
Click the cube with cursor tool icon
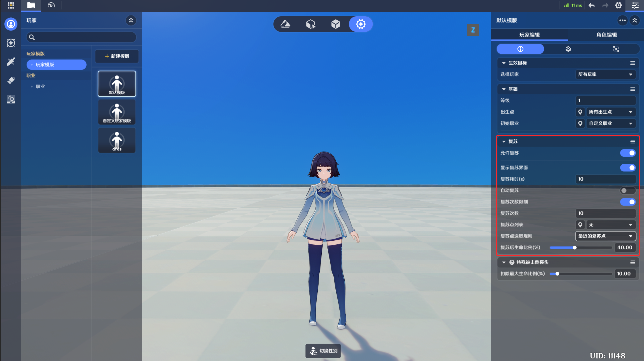tap(311, 24)
